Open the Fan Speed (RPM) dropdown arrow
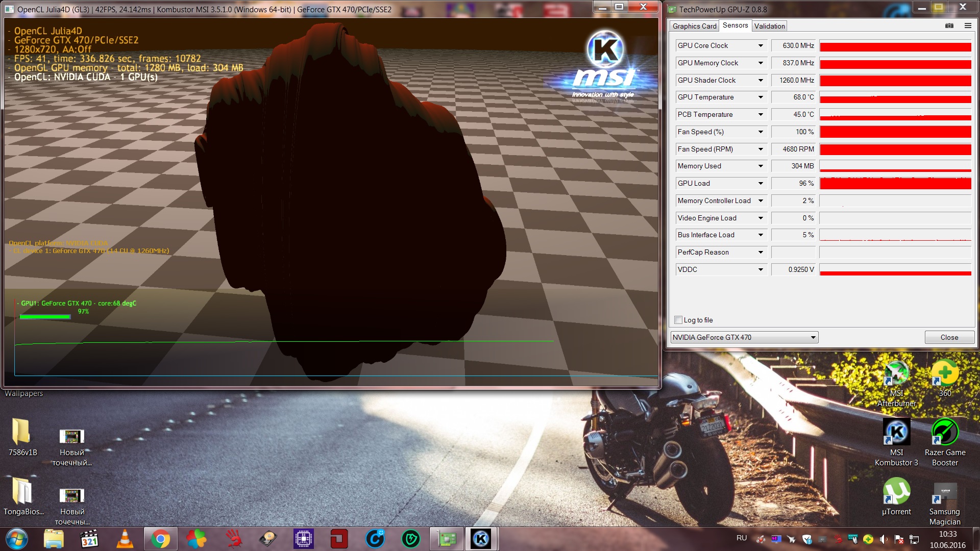Image resolution: width=980 pixels, height=551 pixels. click(760, 149)
